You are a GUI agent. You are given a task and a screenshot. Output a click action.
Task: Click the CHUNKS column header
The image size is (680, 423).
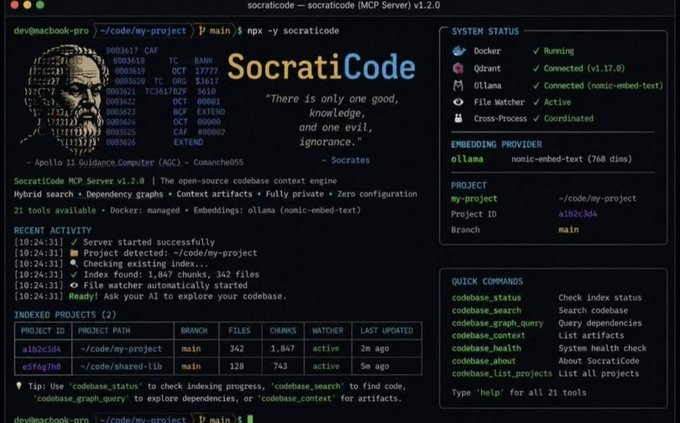pos(283,331)
